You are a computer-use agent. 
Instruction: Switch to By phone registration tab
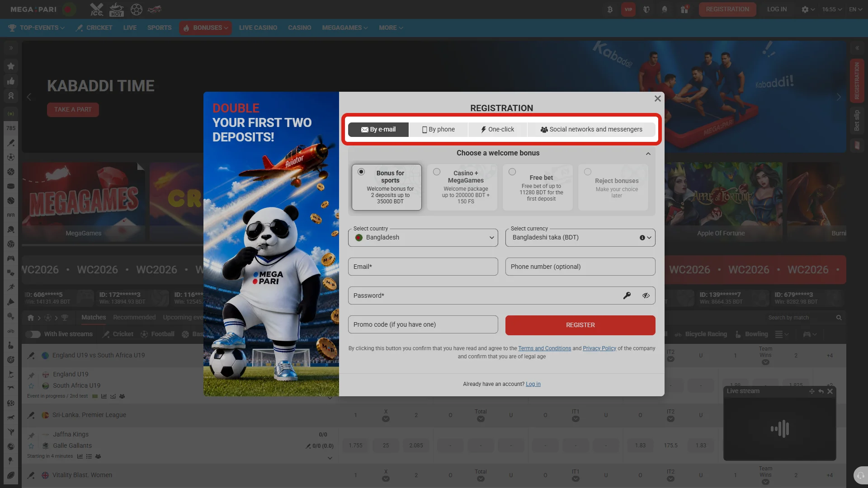(439, 130)
